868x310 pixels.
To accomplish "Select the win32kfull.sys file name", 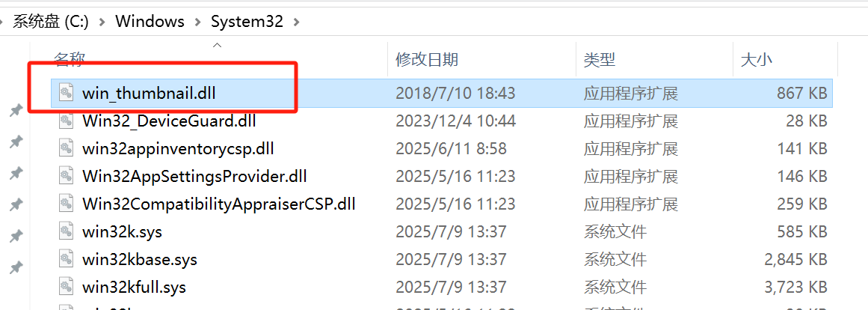I will [134, 288].
